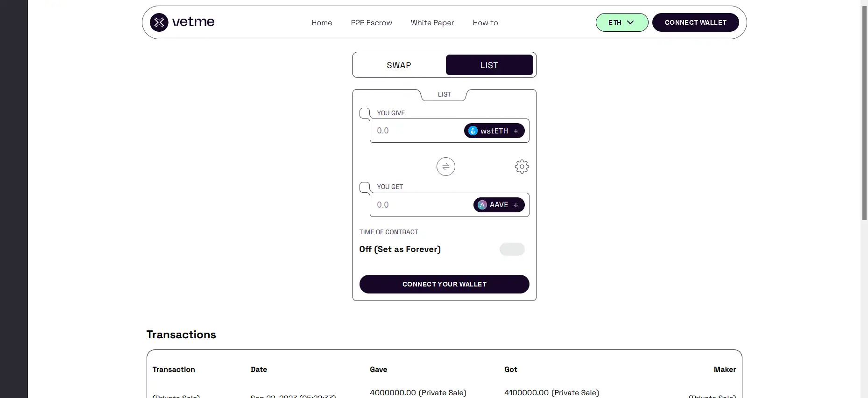The height and width of the screenshot is (398, 868).
Task: Click the swap direction arrows icon
Action: [445, 167]
